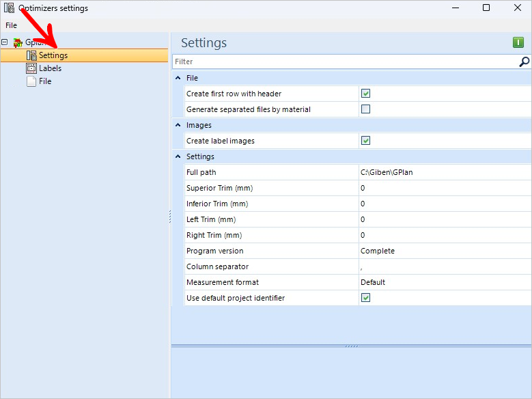
Task: Click the horizontal splitter below the settings grid
Action: click(351, 346)
